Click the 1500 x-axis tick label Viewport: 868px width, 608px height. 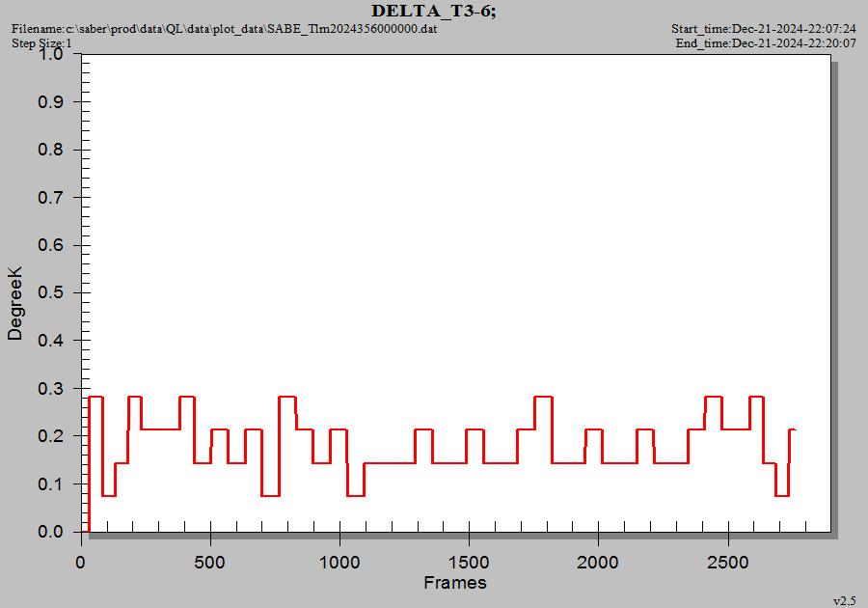point(469,563)
